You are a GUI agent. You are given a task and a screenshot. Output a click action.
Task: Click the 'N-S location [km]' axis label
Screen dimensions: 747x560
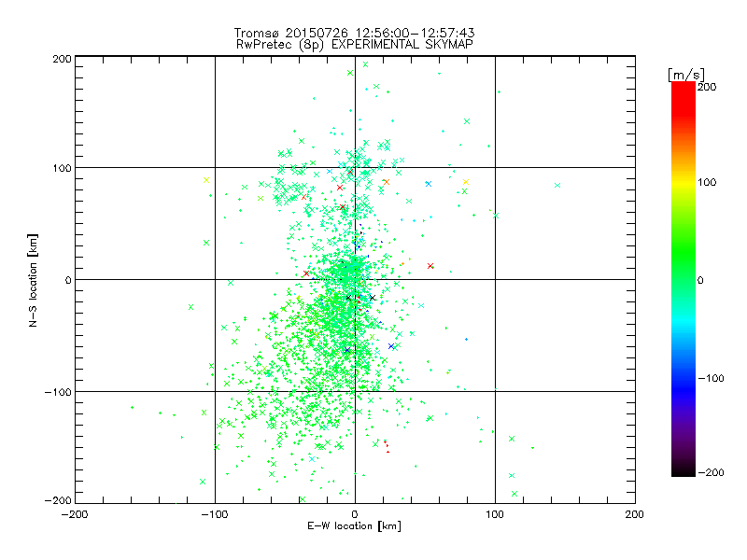[33, 281]
